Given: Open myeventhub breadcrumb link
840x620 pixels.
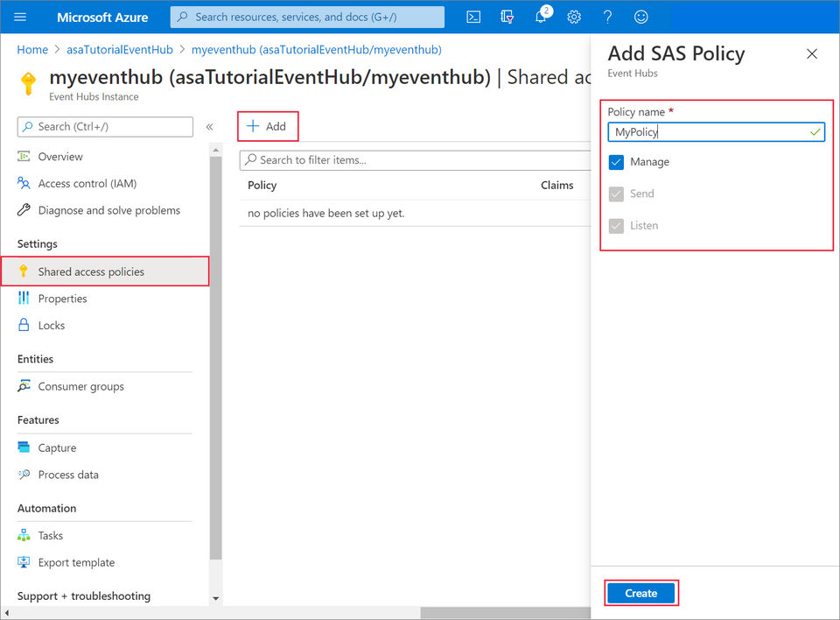Looking at the screenshot, I should (x=317, y=49).
